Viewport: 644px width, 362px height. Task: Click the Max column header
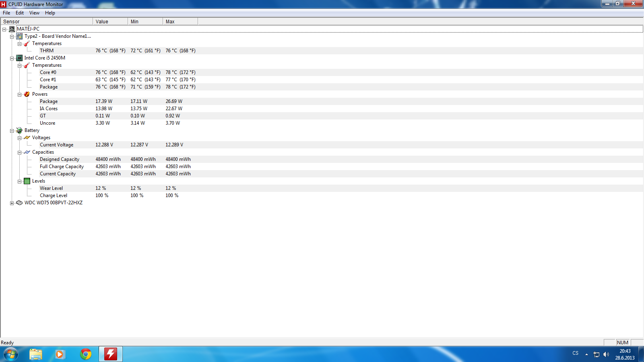[x=180, y=22]
